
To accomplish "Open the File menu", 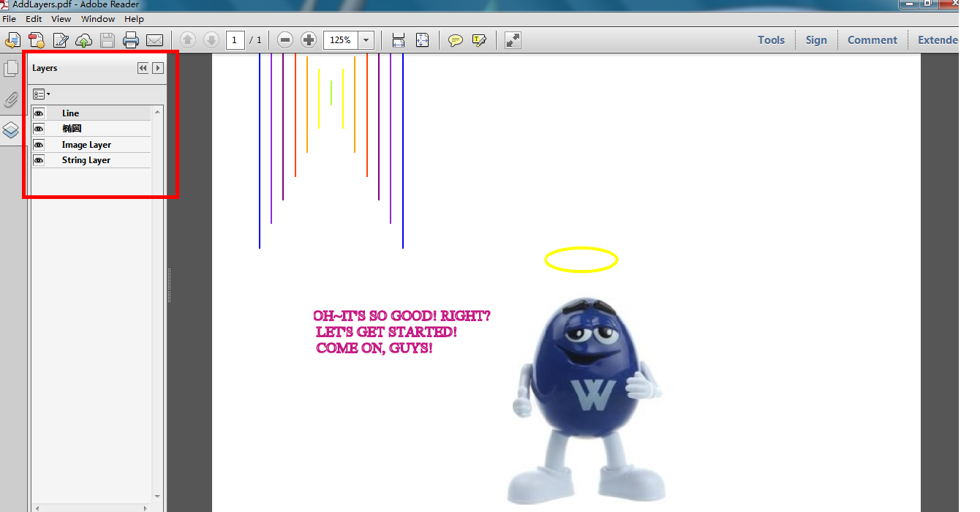I will point(9,19).
